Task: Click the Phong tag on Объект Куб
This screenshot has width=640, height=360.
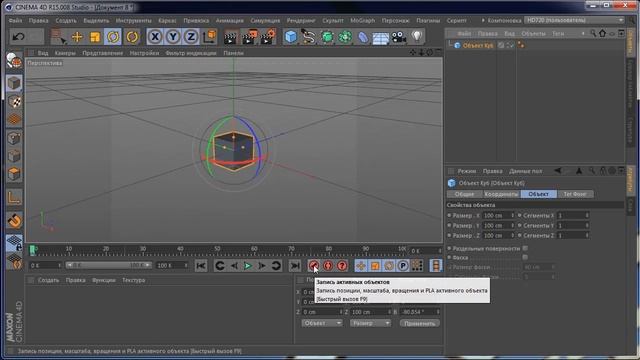Action: [x=521, y=45]
